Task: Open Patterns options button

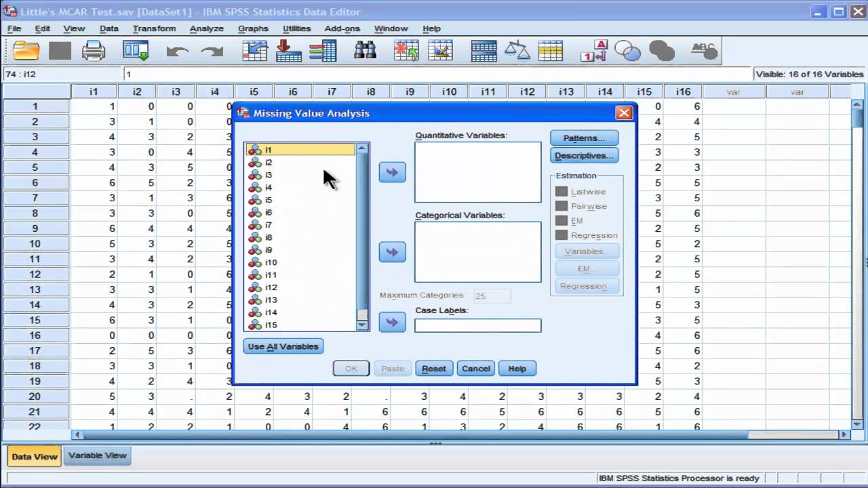Action: click(x=584, y=138)
